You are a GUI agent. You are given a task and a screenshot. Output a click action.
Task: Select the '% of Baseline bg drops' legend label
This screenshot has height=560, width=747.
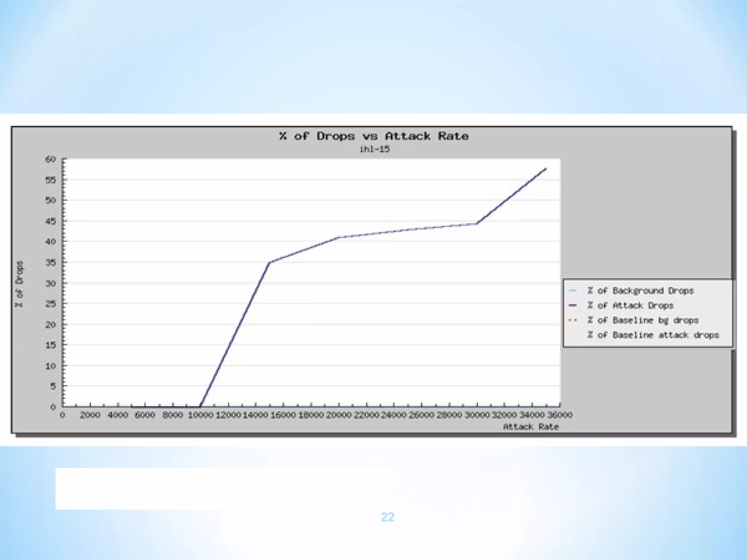(643, 320)
